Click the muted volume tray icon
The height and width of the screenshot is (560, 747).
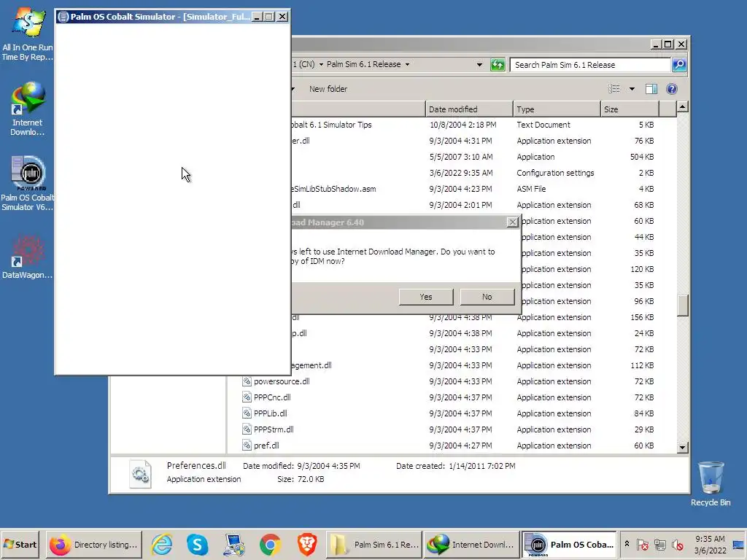click(x=678, y=544)
